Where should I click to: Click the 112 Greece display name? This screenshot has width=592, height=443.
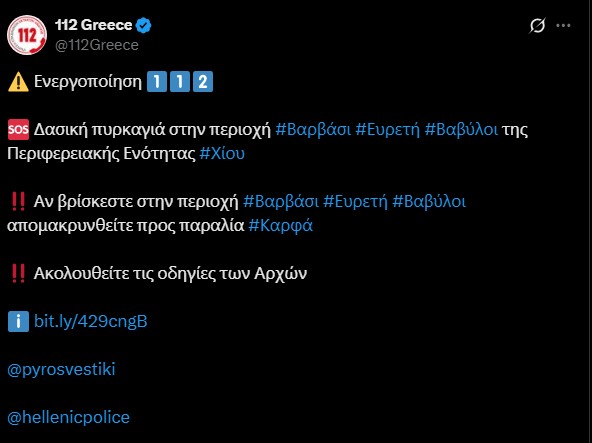pos(94,25)
